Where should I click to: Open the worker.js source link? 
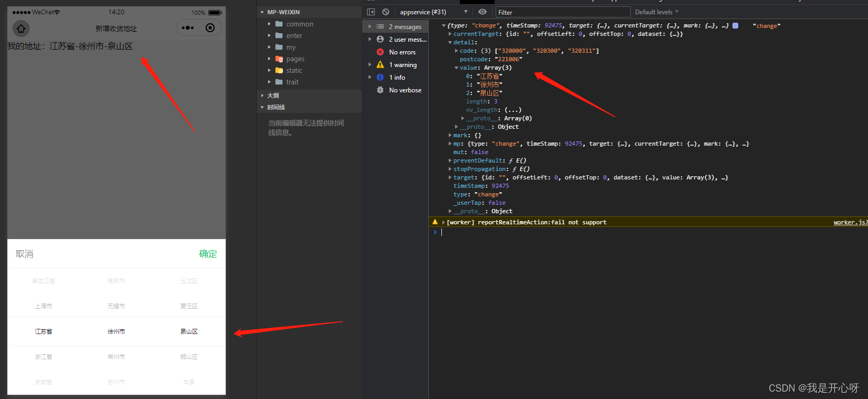[x=850, y=222]
